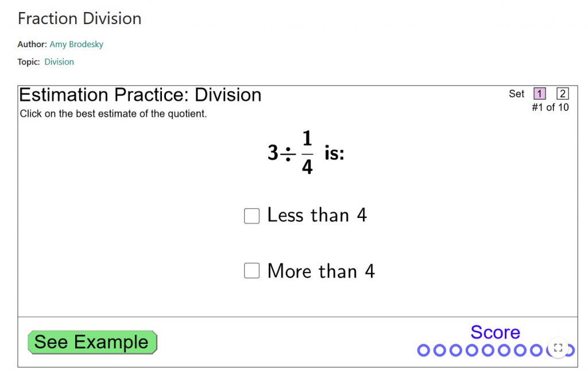Viewport: 588px width, 372px height.
Task: Click the seventh score circle
Action: click(520, 350)
